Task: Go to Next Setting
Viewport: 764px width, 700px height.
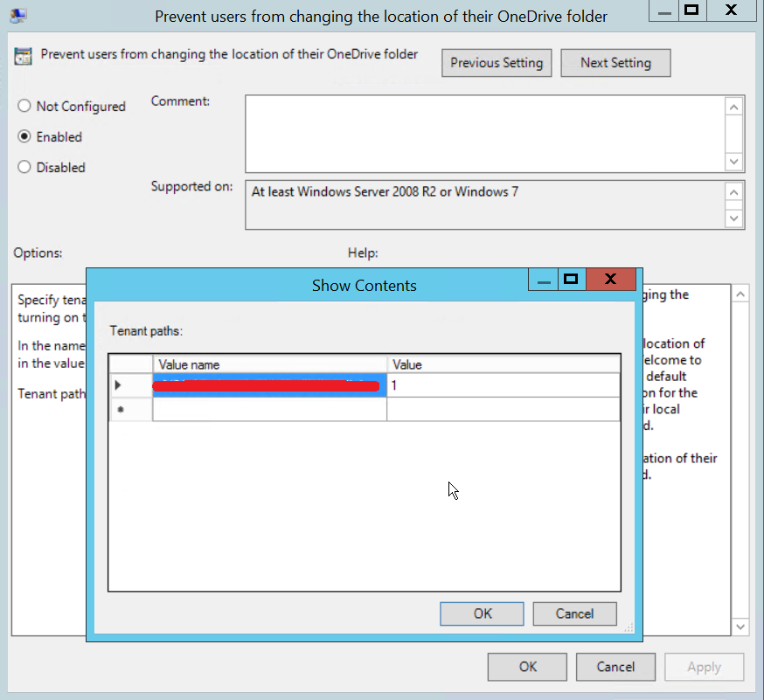Action: [615, 63]
